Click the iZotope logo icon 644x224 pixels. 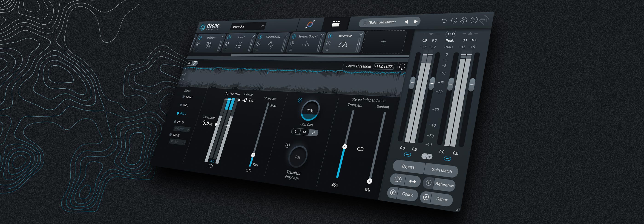click(484, 20)
